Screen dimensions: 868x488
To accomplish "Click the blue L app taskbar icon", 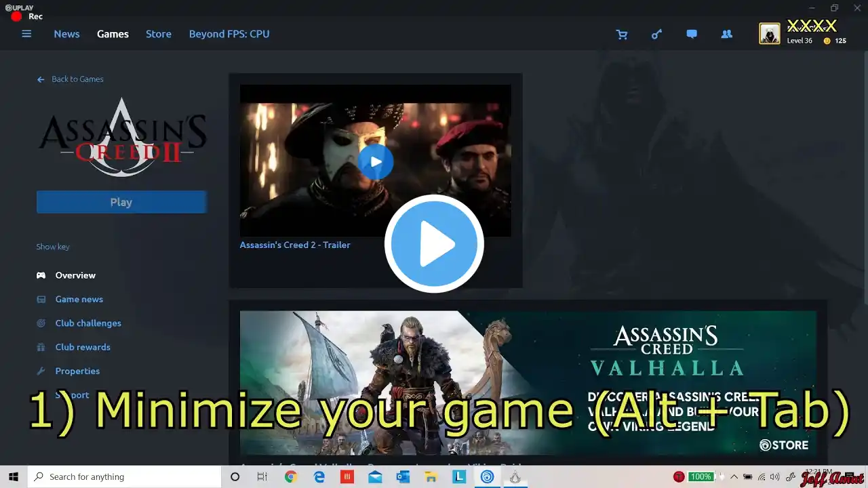I will (459, 476).
